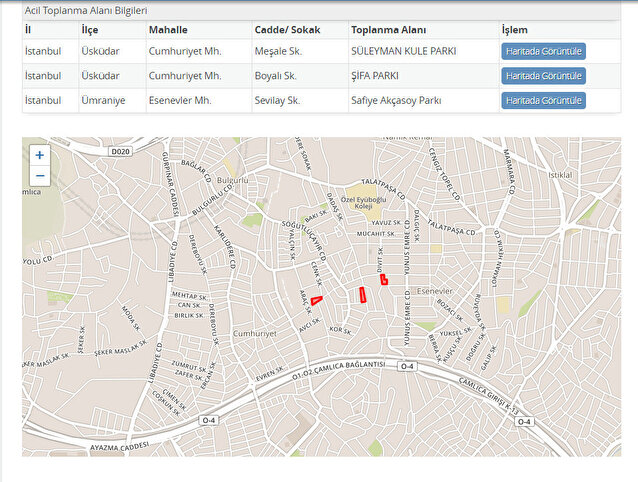Zoom out on the map
The image size is (638, 482).
(x=40, y=176)
